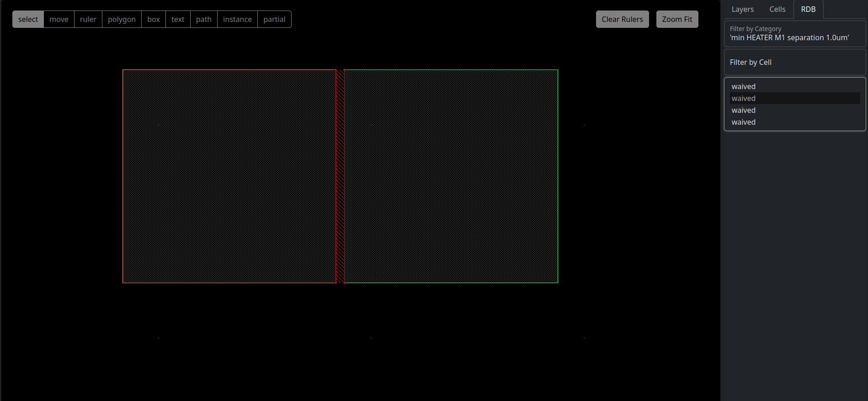Select the third waived violation entry
868x401 pixels.
795,110
